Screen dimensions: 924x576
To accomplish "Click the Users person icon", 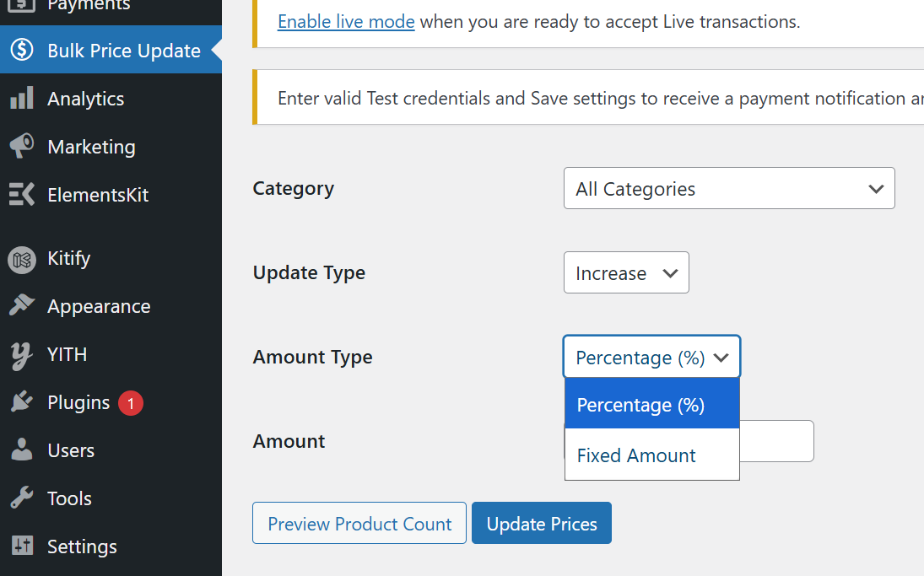I will coord(22,450).
